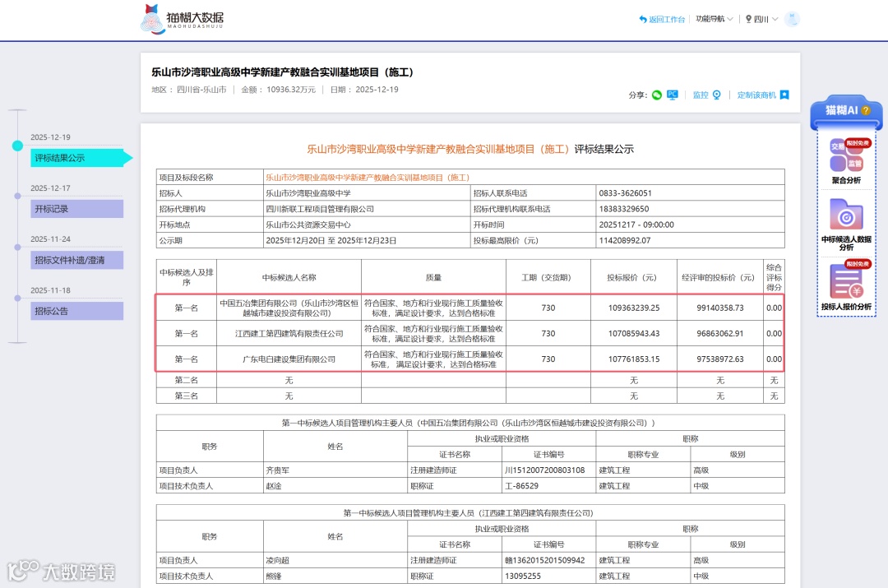Select the 招标公告 timeline tab
Screen dimensions: 888x588
[77, 311]
